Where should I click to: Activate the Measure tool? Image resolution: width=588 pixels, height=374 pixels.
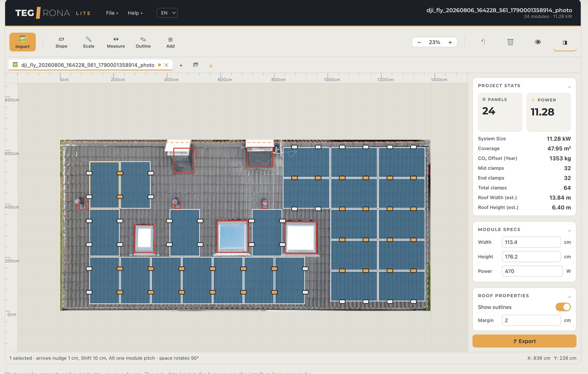pos(116,42)
